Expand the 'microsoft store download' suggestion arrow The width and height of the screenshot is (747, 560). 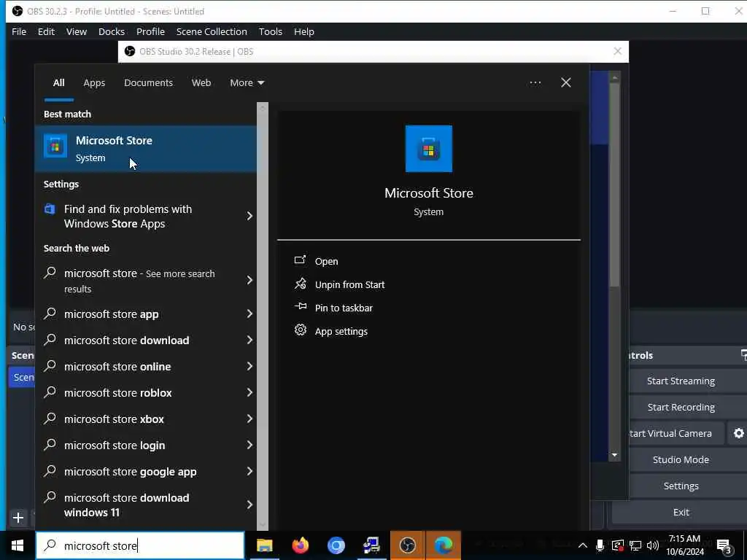tap(249, 340)
